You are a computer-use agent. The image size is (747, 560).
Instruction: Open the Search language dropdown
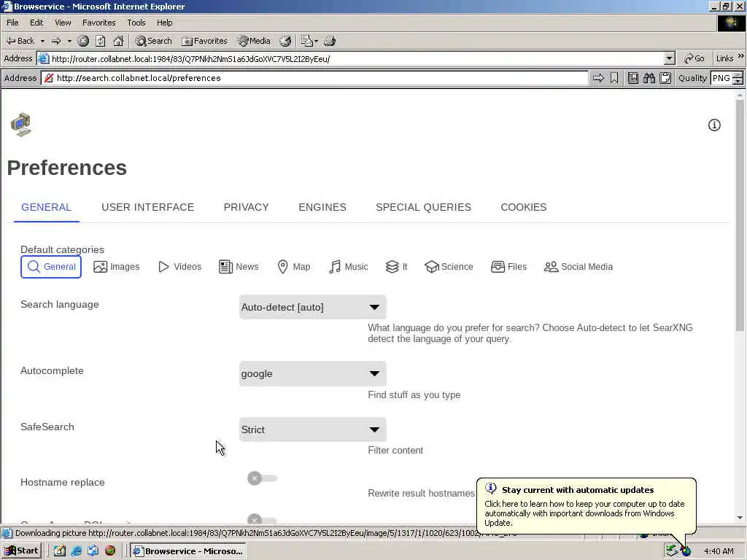tap(312, 307)
